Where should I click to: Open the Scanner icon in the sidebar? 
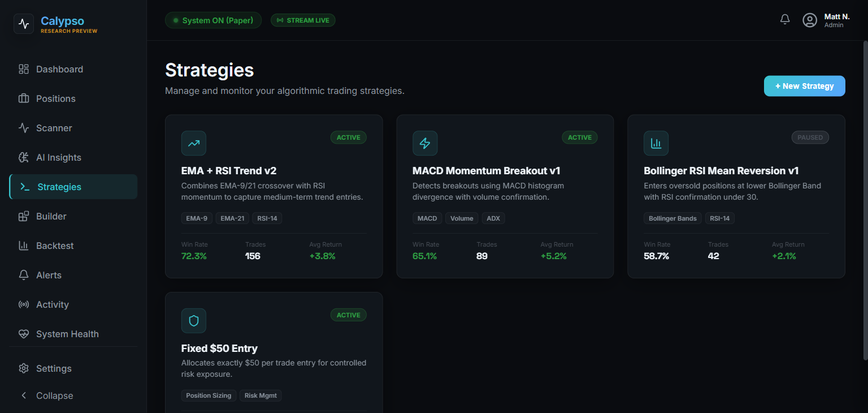click(24, 128)
